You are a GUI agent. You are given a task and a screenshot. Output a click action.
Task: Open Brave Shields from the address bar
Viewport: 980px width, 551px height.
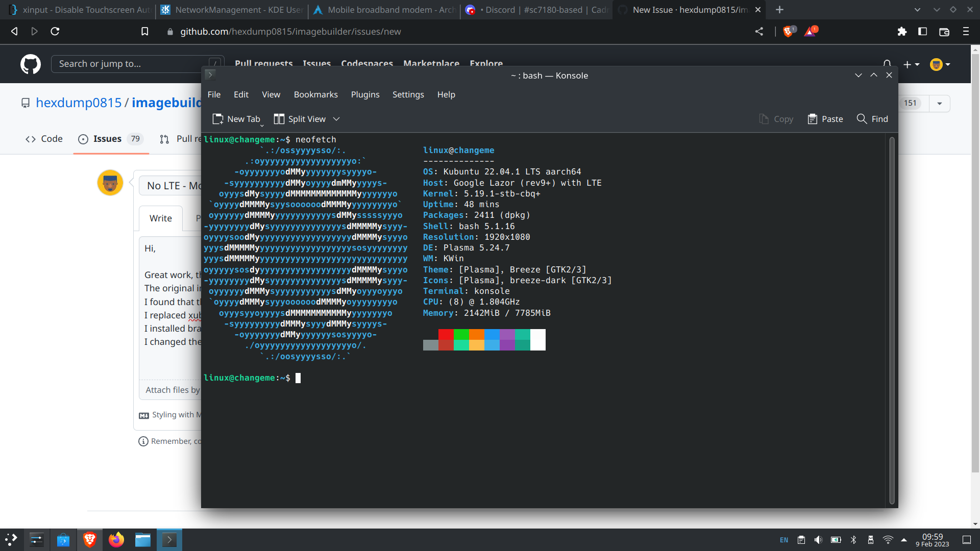point(789,31)
